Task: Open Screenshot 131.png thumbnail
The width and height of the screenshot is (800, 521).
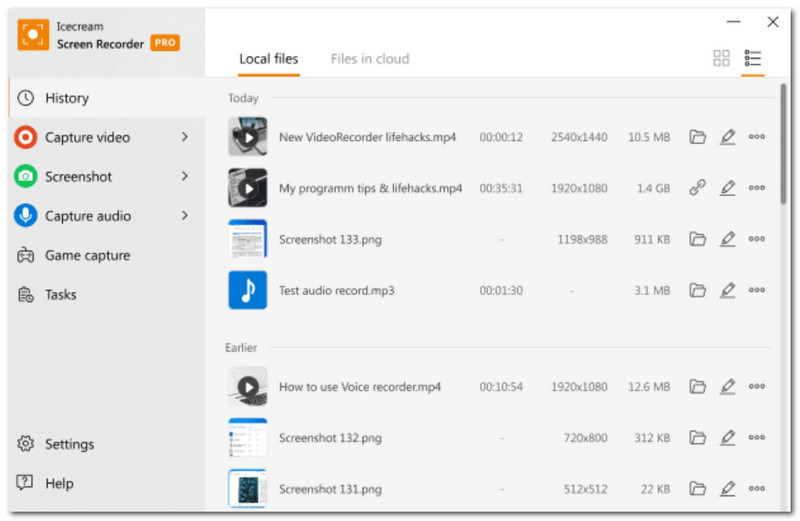Action: (247, 488)
